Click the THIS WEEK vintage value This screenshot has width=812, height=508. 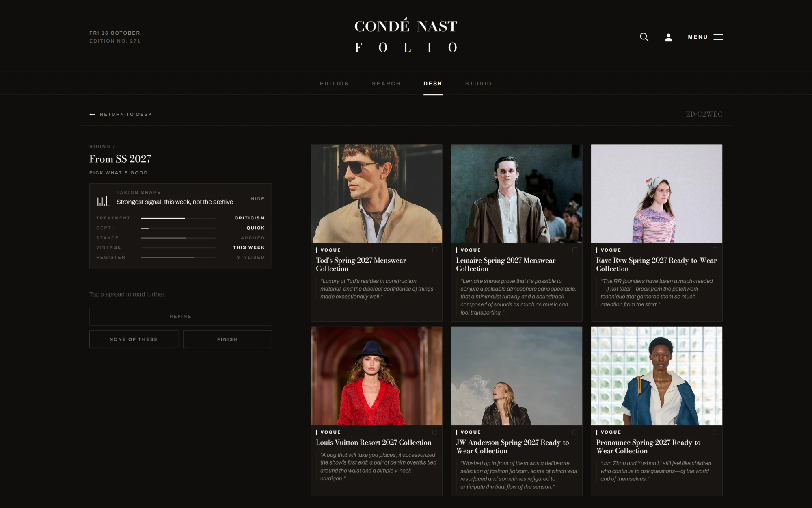click(248, 247)
